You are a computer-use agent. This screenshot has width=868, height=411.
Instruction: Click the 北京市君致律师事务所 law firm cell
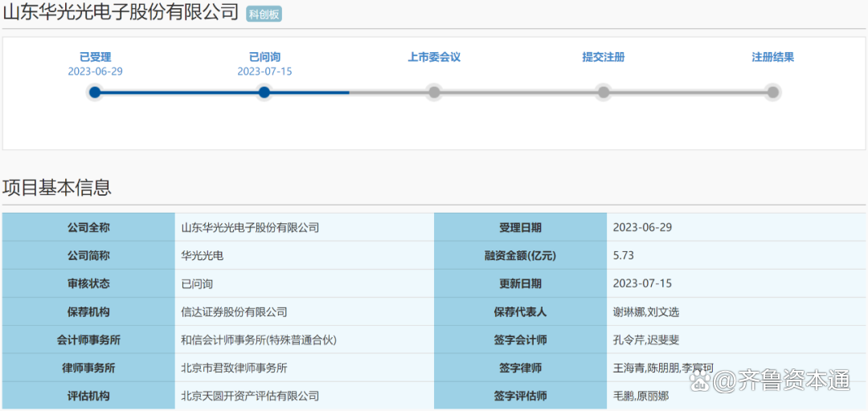(234, 368)
